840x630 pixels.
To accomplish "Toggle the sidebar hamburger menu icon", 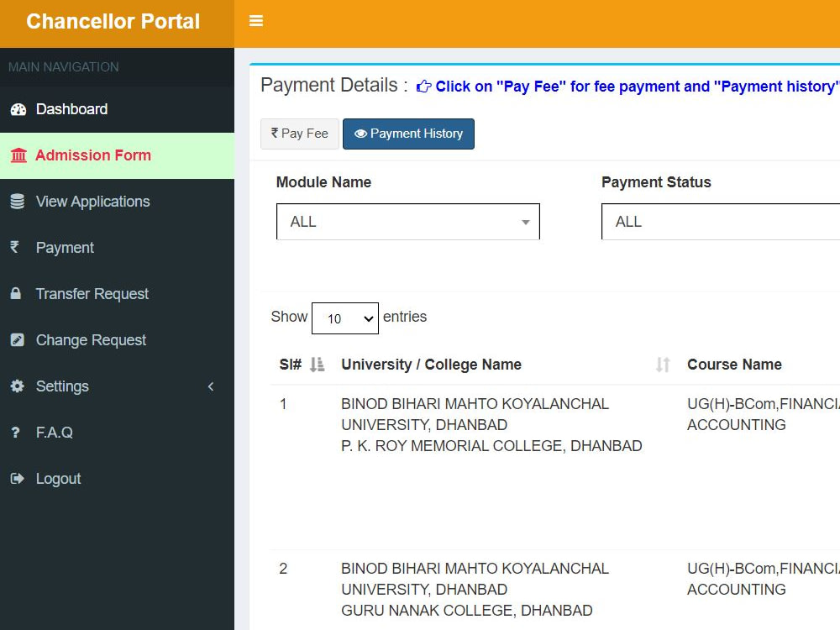I will 256,21.
